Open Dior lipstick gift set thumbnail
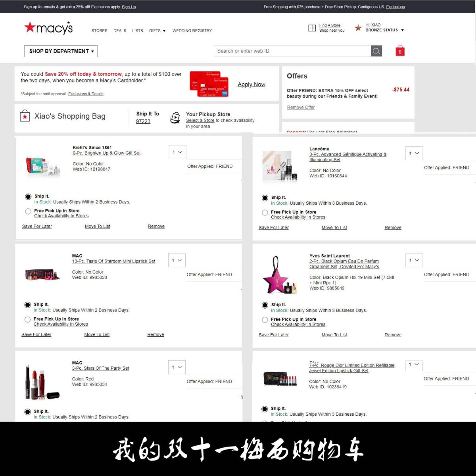This screenshot has height=476, width=476. (280, 379)
